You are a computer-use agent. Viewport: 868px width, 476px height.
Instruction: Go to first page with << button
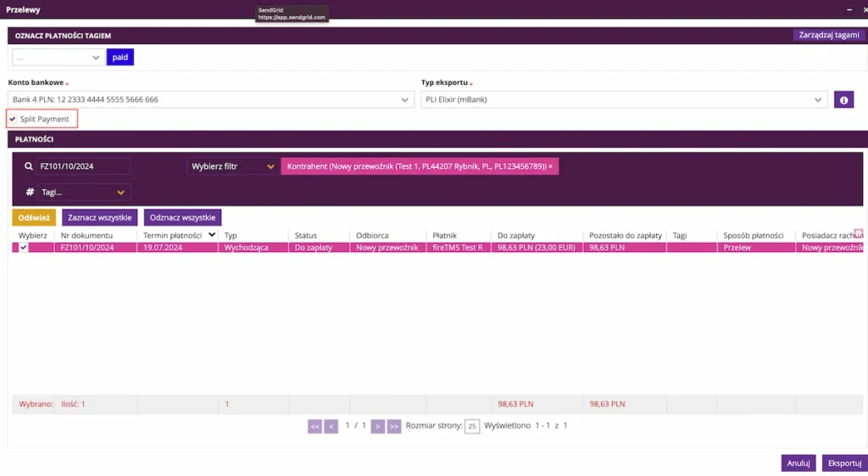tap(314, 426)
